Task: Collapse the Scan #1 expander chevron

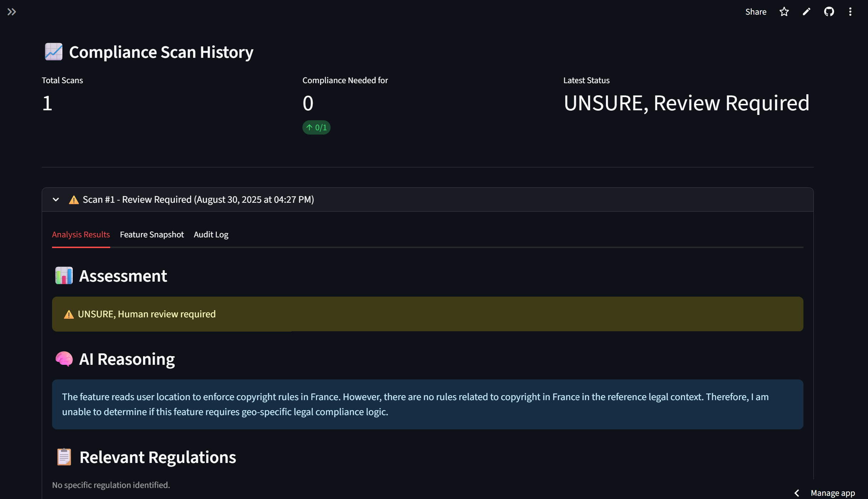Action: 56,200
